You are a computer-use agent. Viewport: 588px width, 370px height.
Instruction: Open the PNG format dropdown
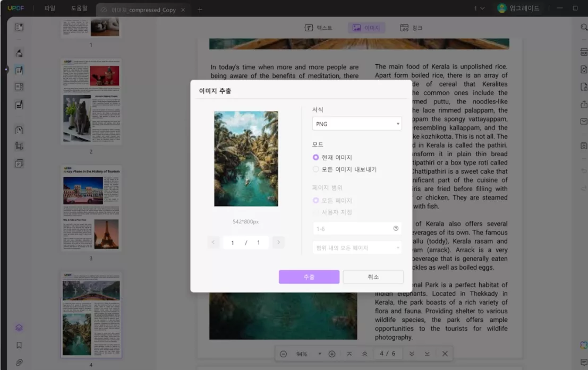coord(357,124)
